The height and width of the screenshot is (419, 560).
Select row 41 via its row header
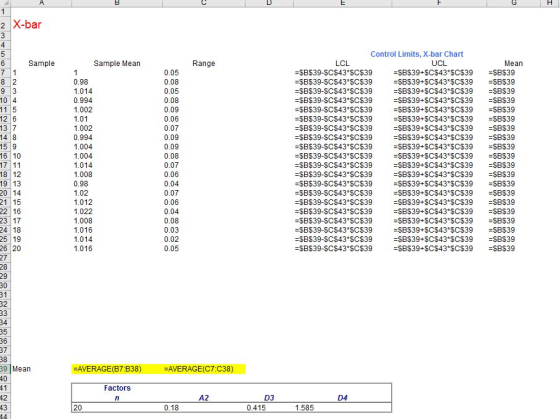coord(4,388)
